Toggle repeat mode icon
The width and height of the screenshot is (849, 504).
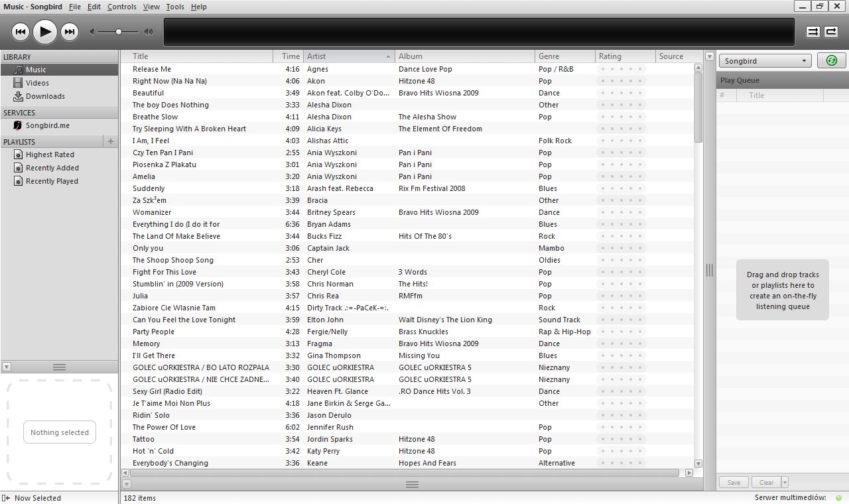coord(831,32)
